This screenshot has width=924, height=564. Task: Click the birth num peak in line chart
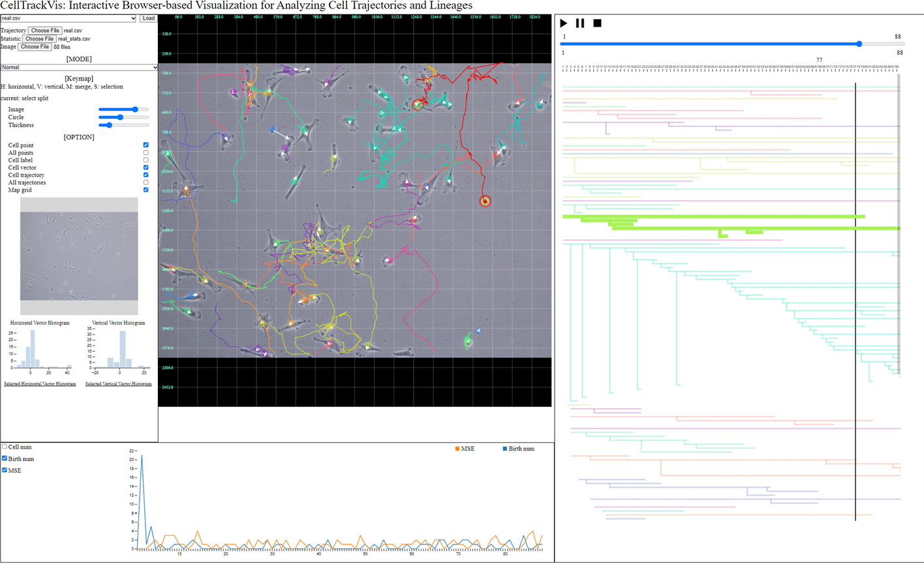coord(142,456)
